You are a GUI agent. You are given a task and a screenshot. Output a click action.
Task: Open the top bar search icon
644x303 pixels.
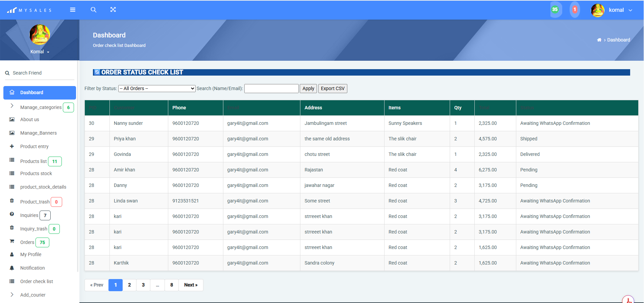tap(94, 10)
